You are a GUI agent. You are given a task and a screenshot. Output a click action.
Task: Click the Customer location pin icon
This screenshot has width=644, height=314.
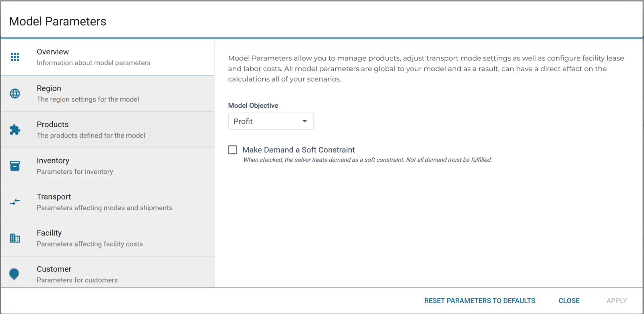tap(14, 274)
